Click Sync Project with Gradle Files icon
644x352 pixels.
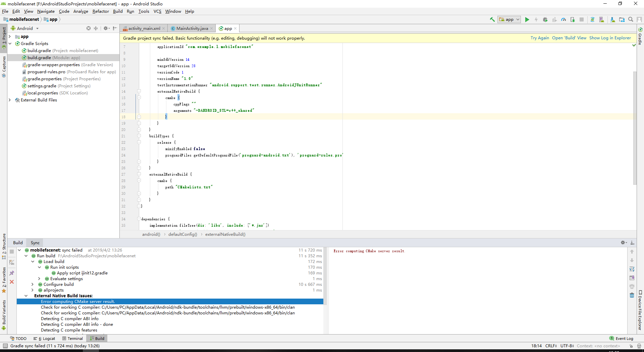[x=592, y=19]
